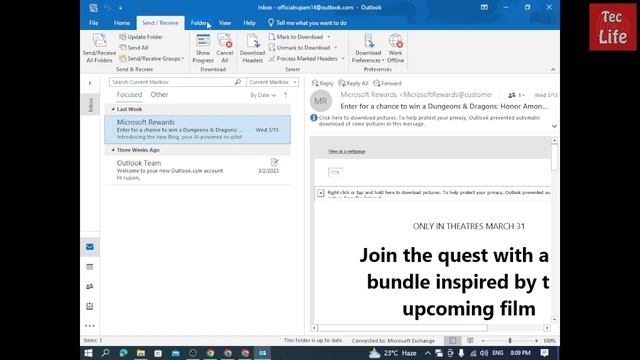Open the Tasks view icon

point(90,306)
